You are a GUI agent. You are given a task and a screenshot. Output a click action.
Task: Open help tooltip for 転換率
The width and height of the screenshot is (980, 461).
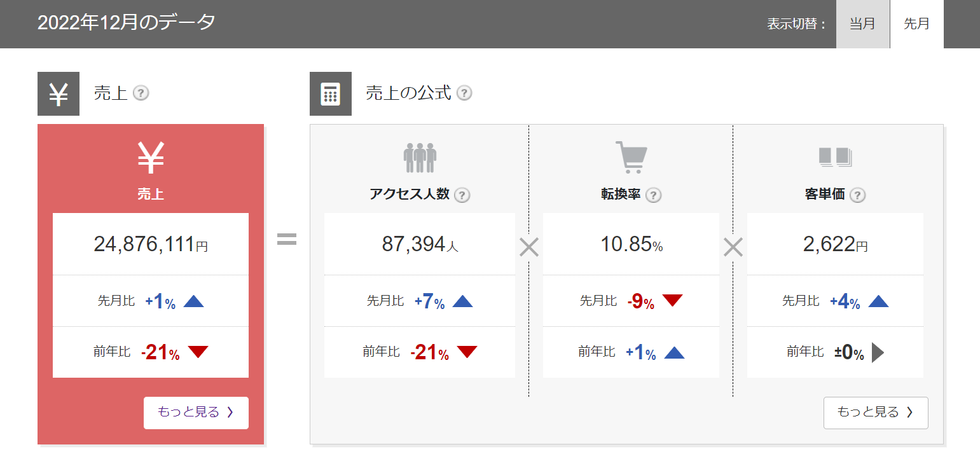tap(654, 195)
